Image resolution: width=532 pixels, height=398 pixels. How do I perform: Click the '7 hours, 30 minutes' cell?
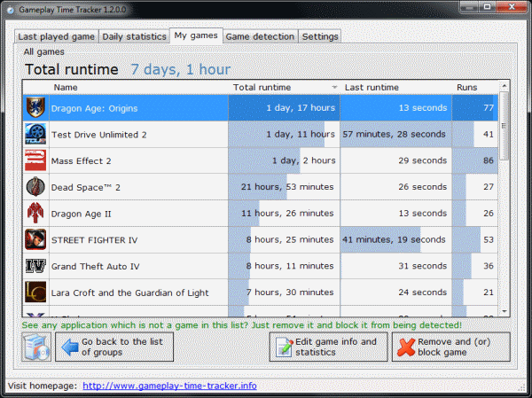coord(284,293)
